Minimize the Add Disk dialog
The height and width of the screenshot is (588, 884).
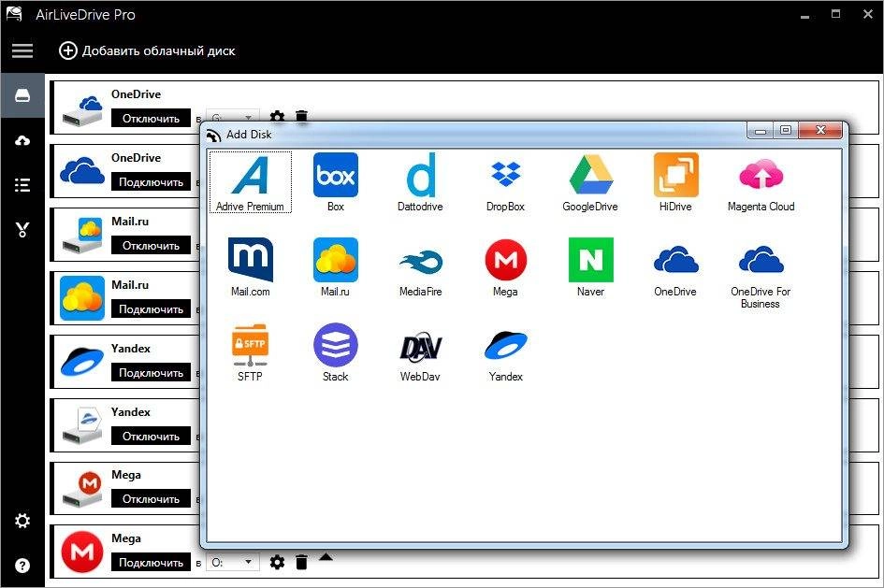[x=761, y=130]
